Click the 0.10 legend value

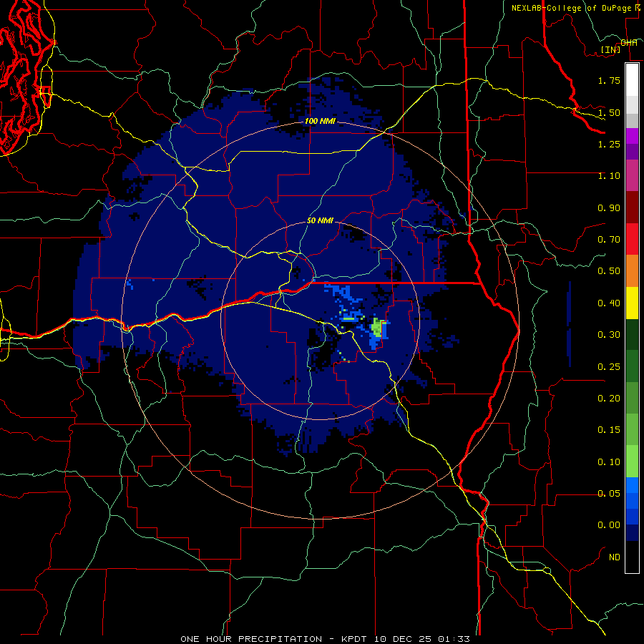pyautogui.click(x=609, y=462)
